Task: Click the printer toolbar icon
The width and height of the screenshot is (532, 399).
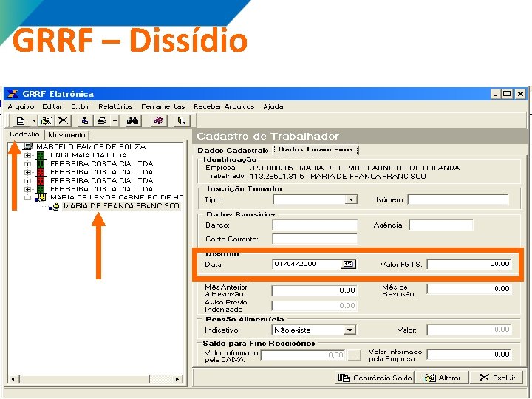Action: tap(102, 120)
